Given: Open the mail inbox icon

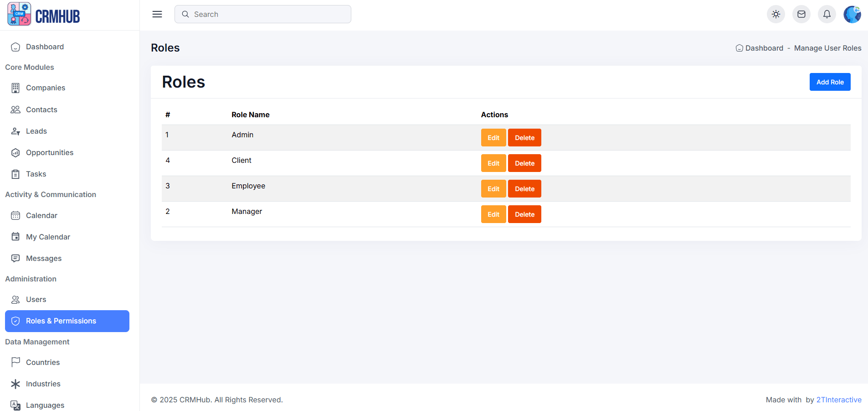Looking at the screenshot, I should click(x=801, y=14).
